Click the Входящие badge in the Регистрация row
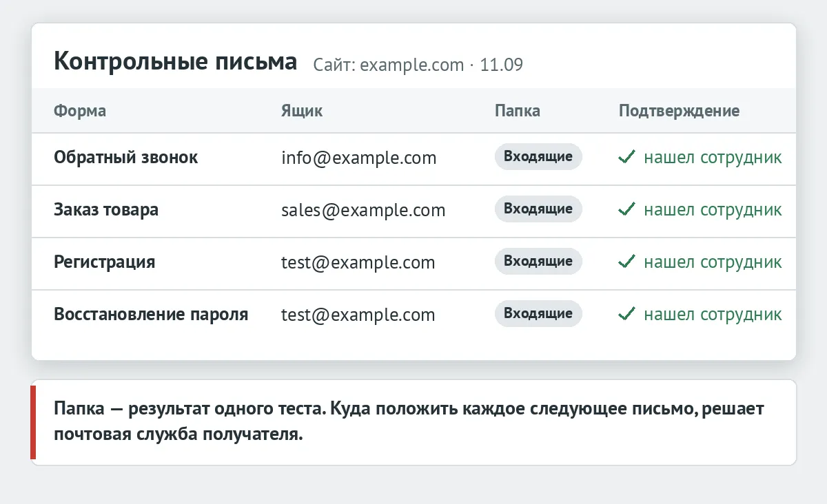 click(538, 262)
